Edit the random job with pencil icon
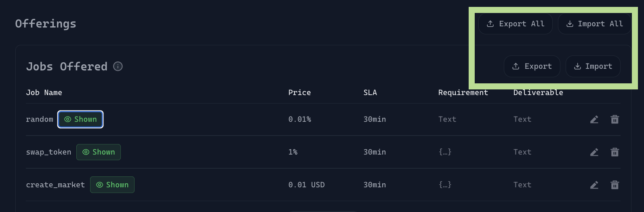 (x=594, y=119)
